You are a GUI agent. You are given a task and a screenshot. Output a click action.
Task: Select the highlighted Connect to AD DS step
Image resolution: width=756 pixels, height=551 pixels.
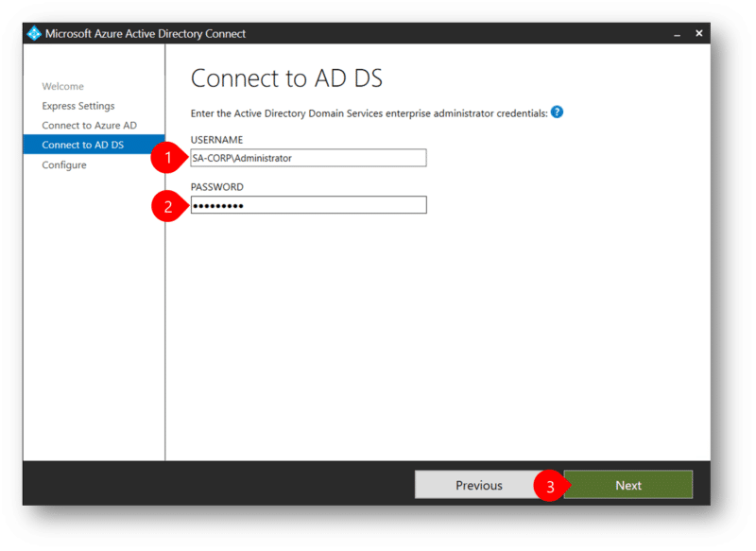pyautogui.click(x=82, y=145)
